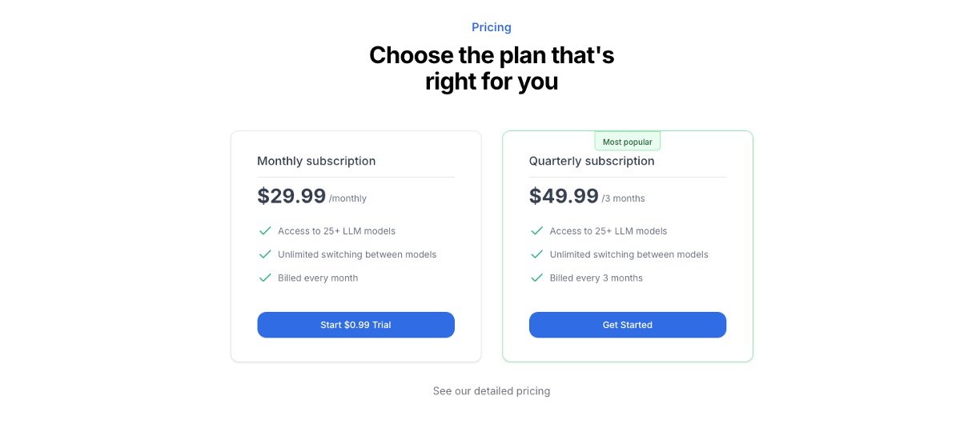Click the Billed every month text
980x432 pixels.
click(318, 278)
